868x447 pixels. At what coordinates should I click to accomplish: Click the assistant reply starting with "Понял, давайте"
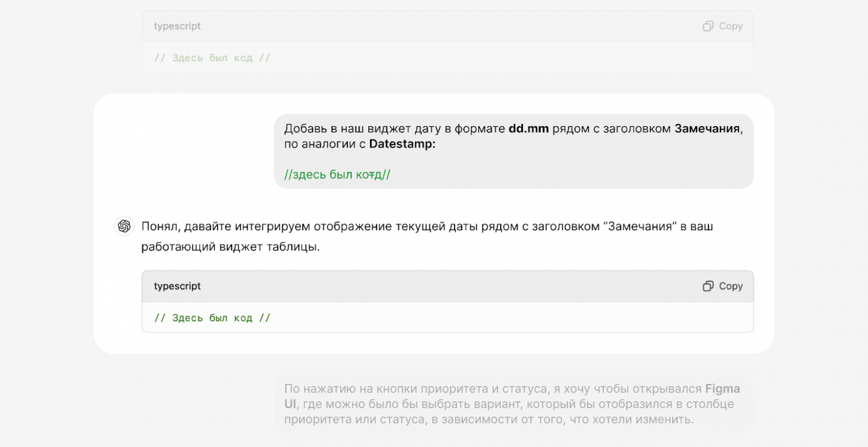coord(427,236)
